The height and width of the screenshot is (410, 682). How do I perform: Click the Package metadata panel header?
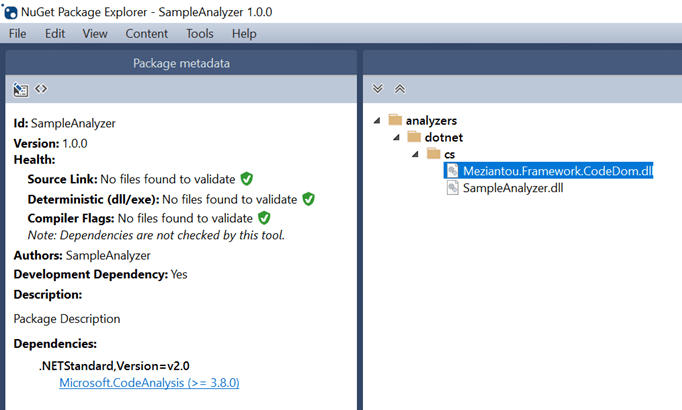(x=181, y=63)
